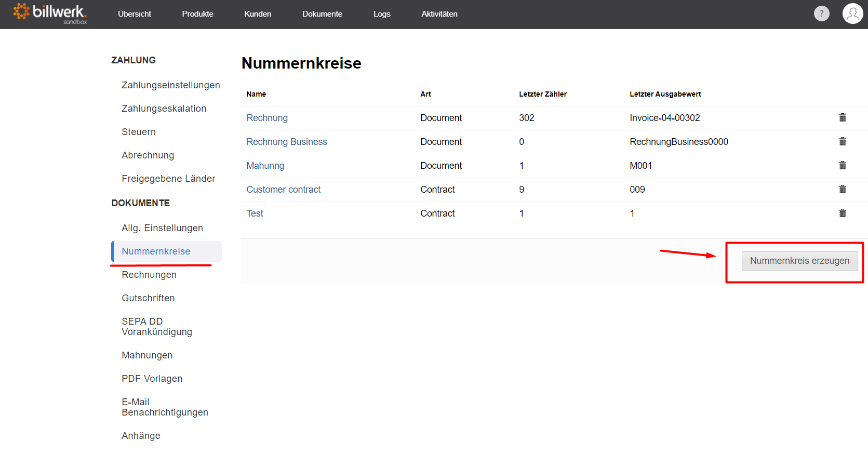Open Abrechnung in the sidebar
Screen dimensions: 868x455
pos(148,155)
